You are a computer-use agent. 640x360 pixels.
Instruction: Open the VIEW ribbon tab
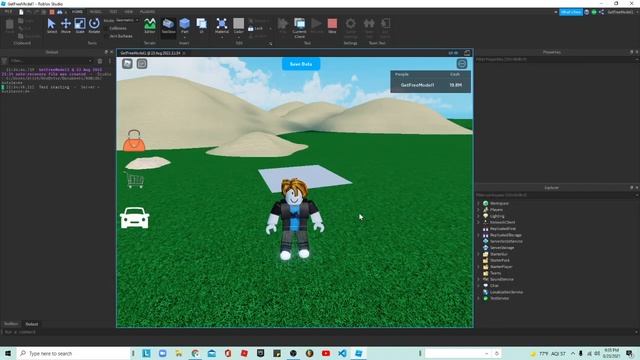(129, 12)
